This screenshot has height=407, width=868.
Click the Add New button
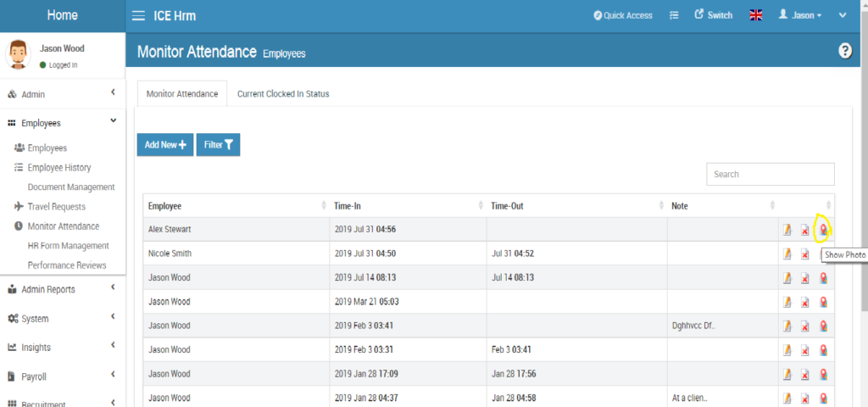165,144
